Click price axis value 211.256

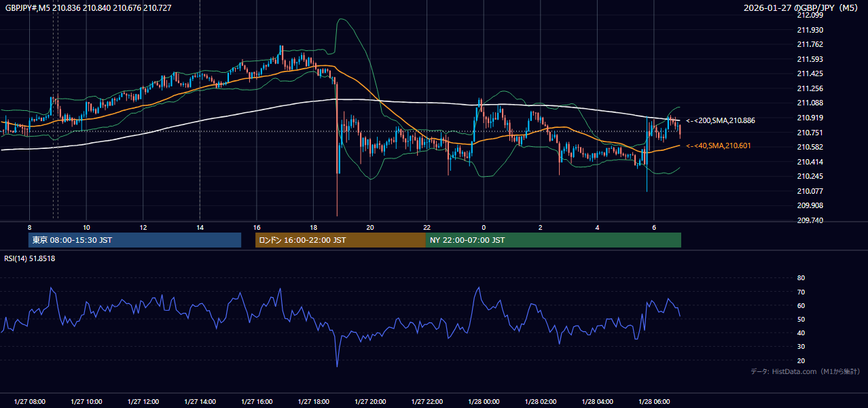(x=810, y=88)
